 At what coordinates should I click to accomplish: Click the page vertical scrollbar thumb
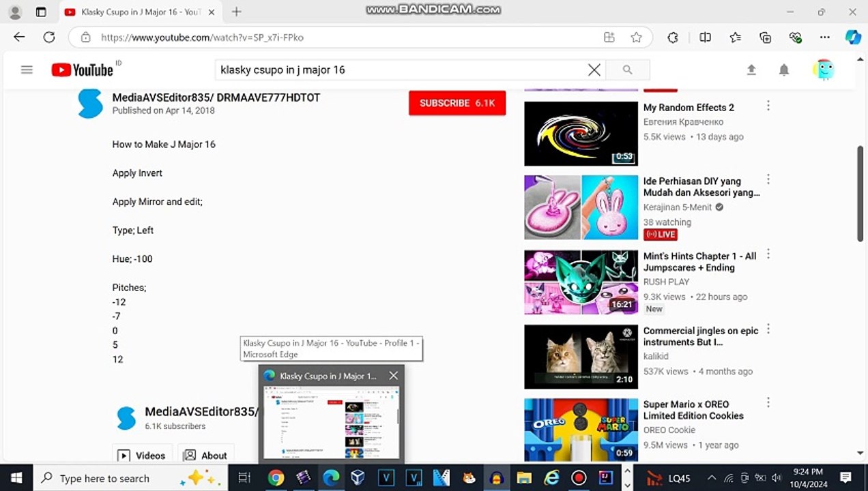tap(860, 193)
